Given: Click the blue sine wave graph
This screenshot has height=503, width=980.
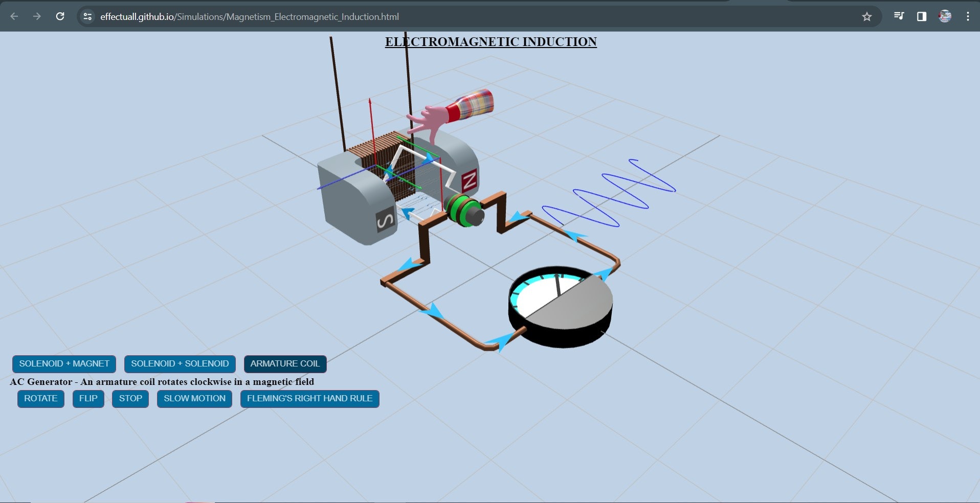Looking at the screenshot, I should pos(609,193).
